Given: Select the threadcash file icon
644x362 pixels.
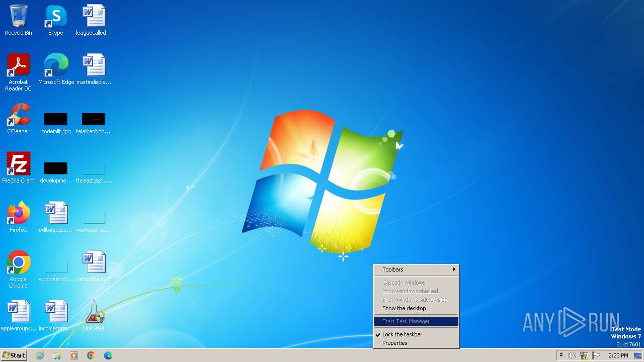Looking at the screenshot, I should click(94, 172).
